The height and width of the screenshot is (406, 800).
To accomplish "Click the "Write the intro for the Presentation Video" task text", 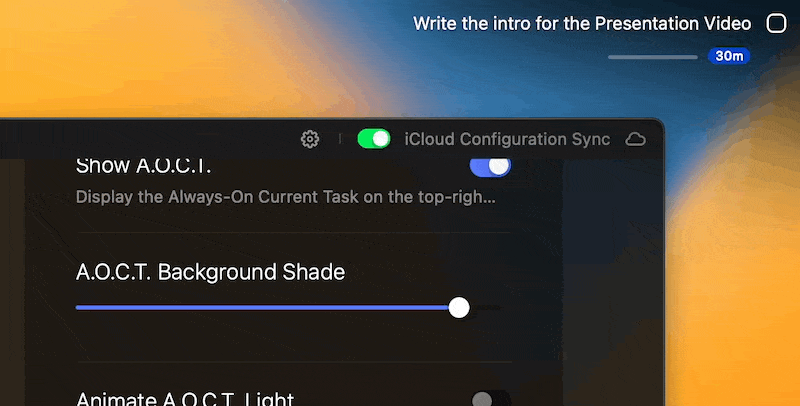I will (x=583, y=23).
